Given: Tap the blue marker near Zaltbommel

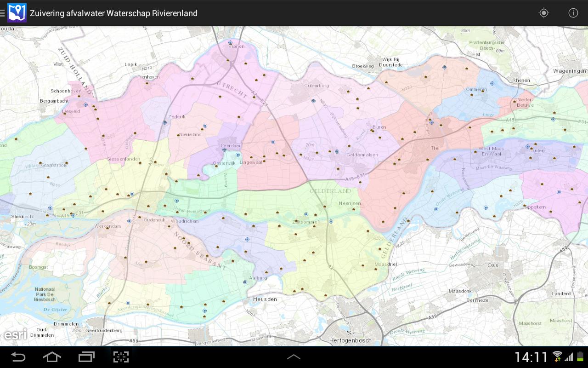Looking at the screenshot, I should tap(305, 213).
